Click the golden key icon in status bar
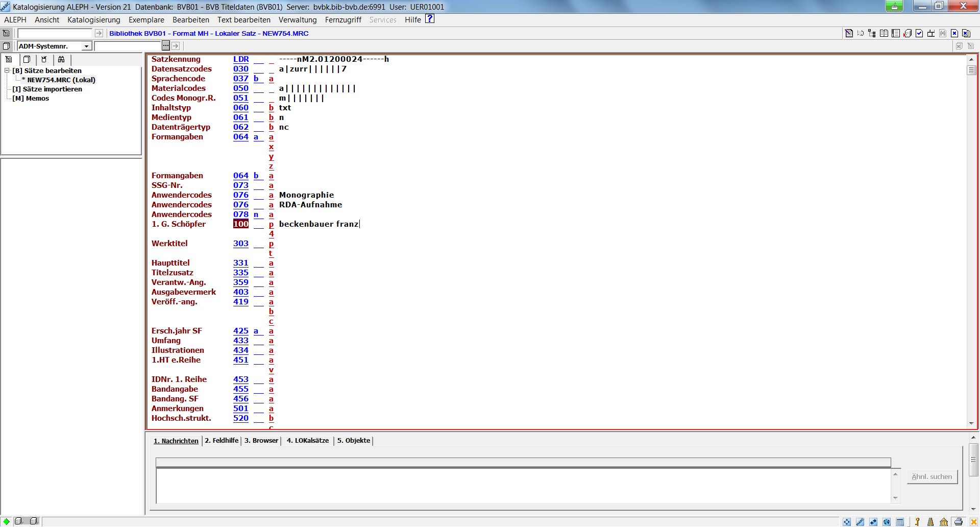 (x=917, y=521)
